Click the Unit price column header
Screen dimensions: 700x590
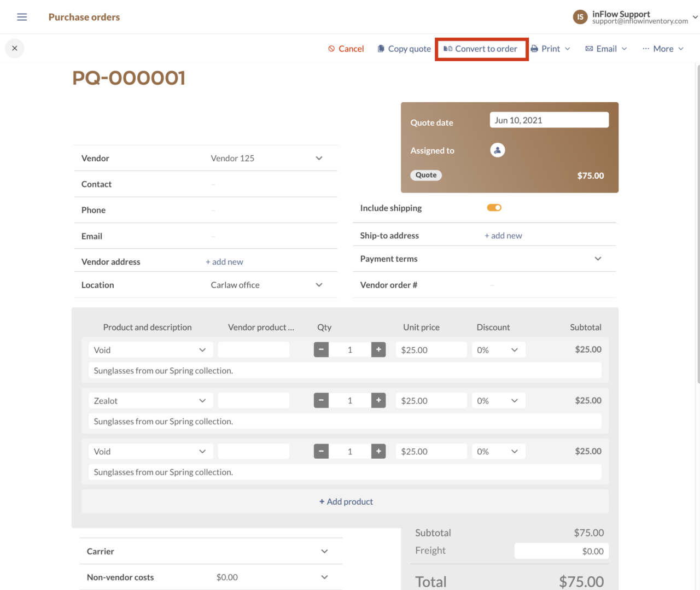click(x=422, y=327)
